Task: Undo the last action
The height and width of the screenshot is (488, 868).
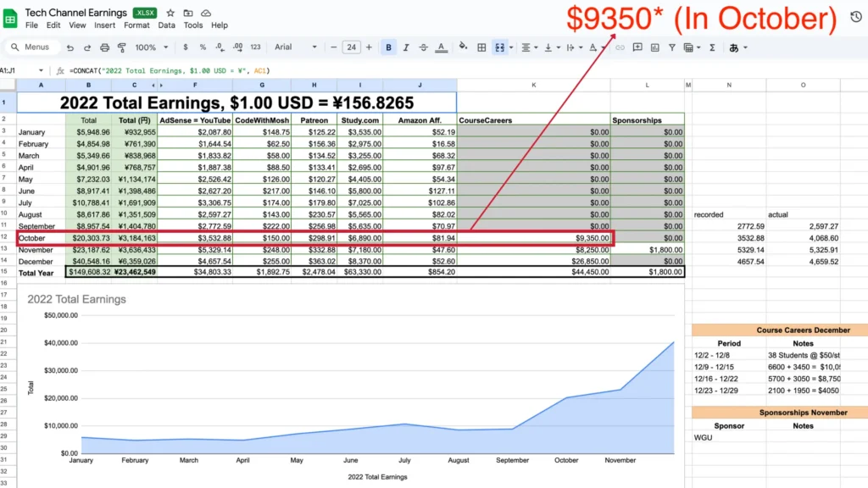Action: click(70, 47)
